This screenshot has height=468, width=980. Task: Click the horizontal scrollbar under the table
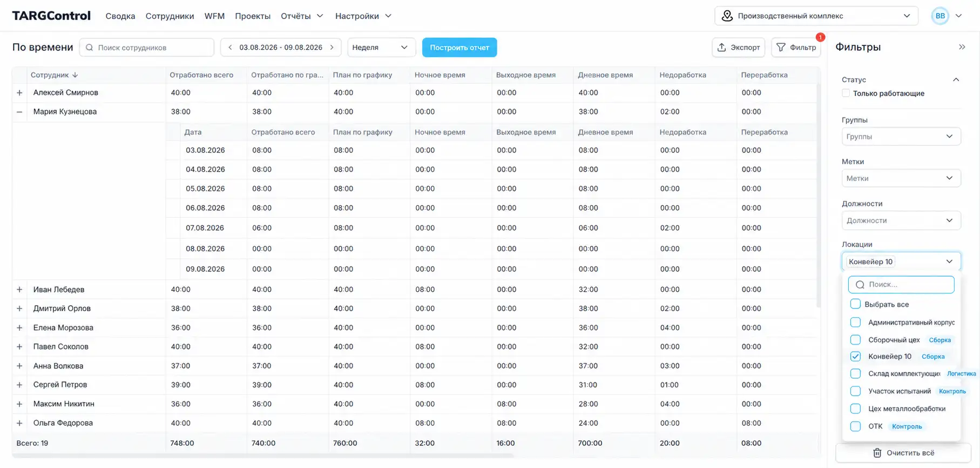pyautogui.click(x=263, y=456)
